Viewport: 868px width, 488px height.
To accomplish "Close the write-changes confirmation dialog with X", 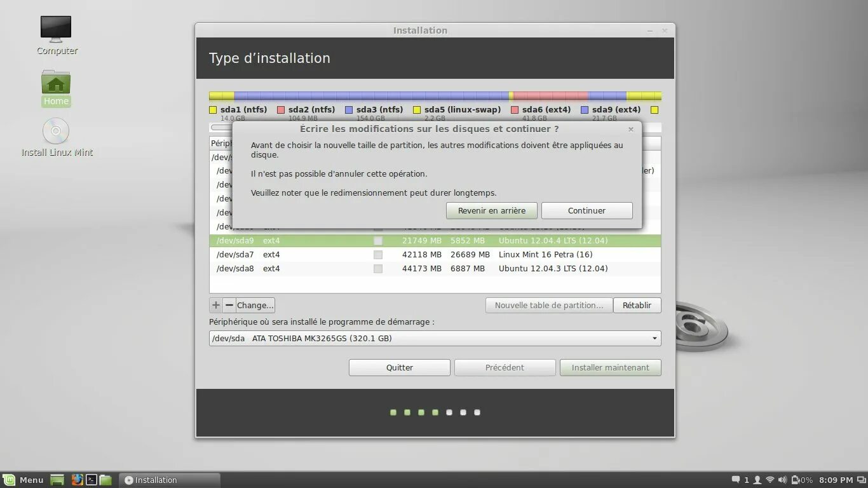I will [x=631, y=129].
